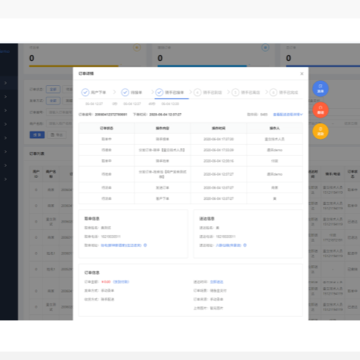
Task: Expand the bottommost sidebar menu chevron
Action: pyautogui.click(x=6, y=179)
